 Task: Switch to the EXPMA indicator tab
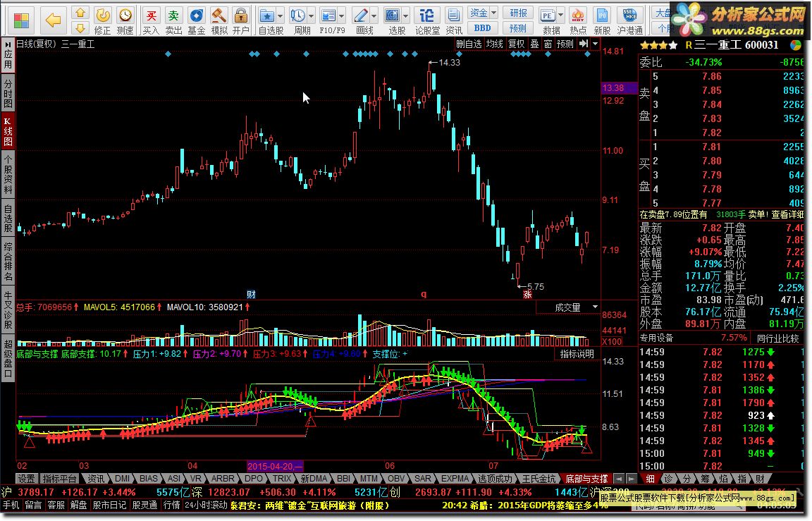pos(455,479)
